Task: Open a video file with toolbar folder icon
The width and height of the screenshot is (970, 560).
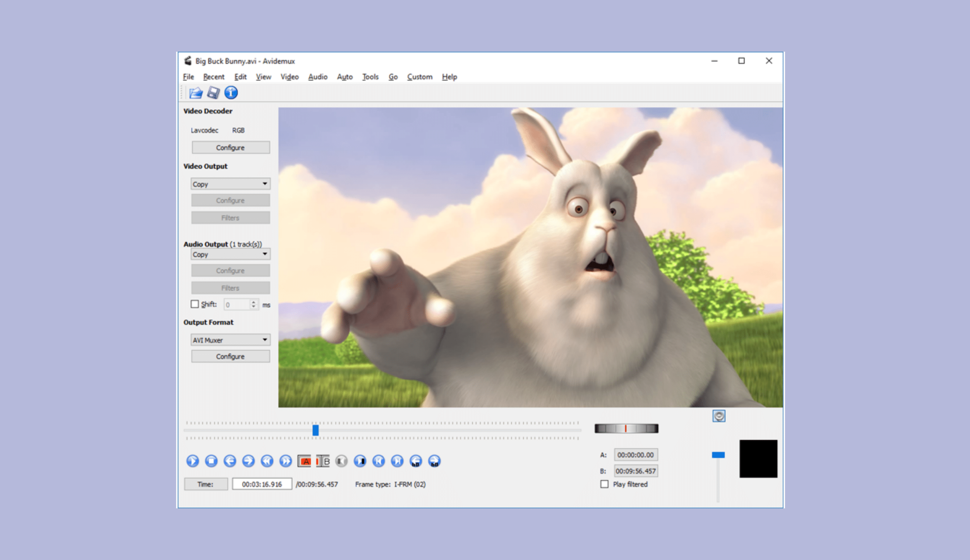Action: click(x=196, y=93)
